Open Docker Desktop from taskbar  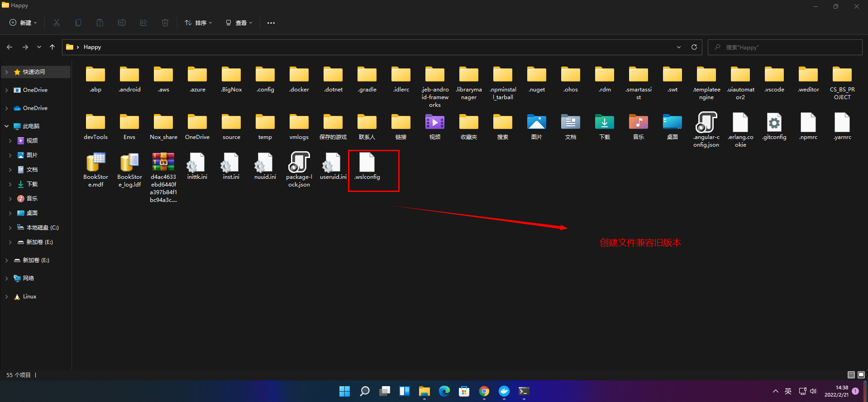[504, 391]
